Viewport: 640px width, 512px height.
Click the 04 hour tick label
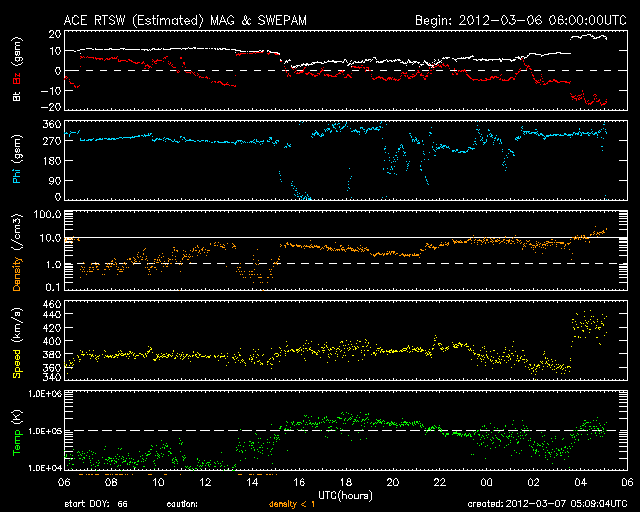coord(580,483)
